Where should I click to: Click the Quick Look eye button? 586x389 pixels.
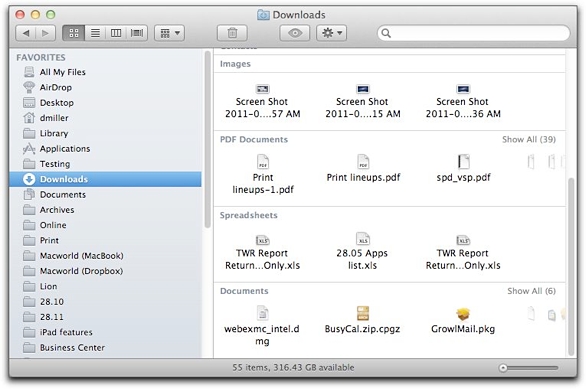pyautogui.click(x=294, y=33)
